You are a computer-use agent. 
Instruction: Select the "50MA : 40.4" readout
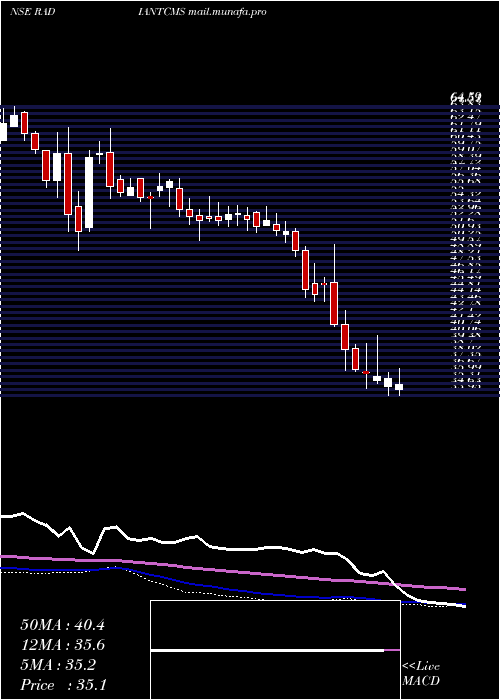(62, 625)
